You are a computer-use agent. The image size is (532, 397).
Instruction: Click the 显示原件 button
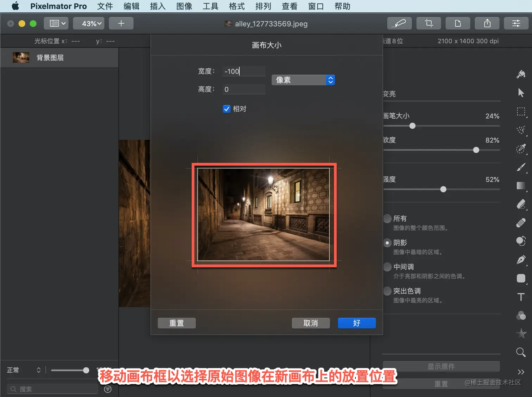pyautogui.click(x=441, y=366)
